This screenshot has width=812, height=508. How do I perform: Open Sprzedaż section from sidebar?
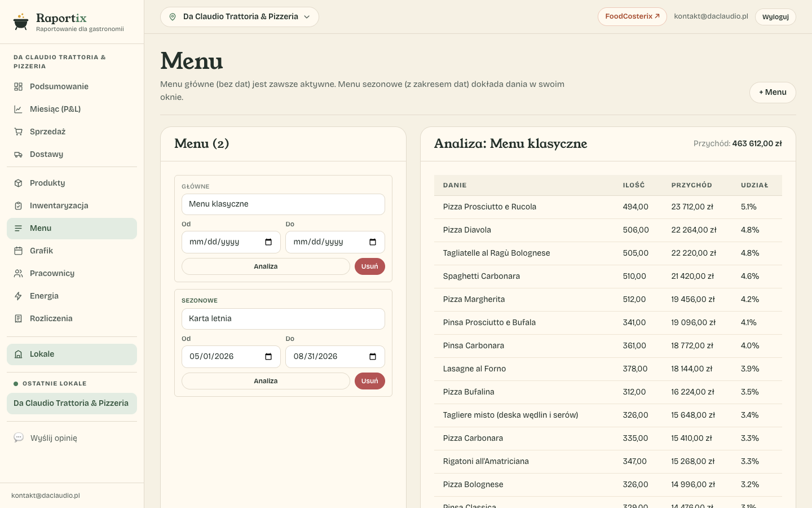(x=72, y=132)
